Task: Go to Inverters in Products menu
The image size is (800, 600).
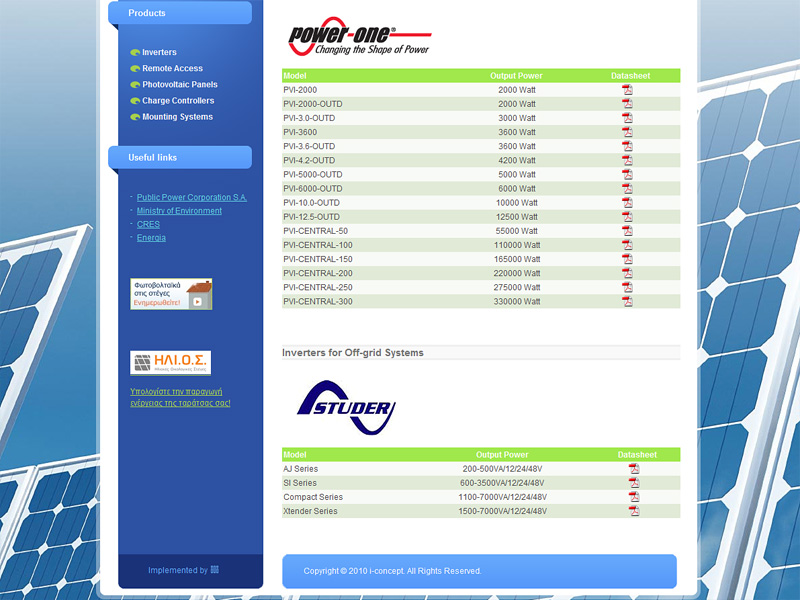Action: click(x=159, y=52)
